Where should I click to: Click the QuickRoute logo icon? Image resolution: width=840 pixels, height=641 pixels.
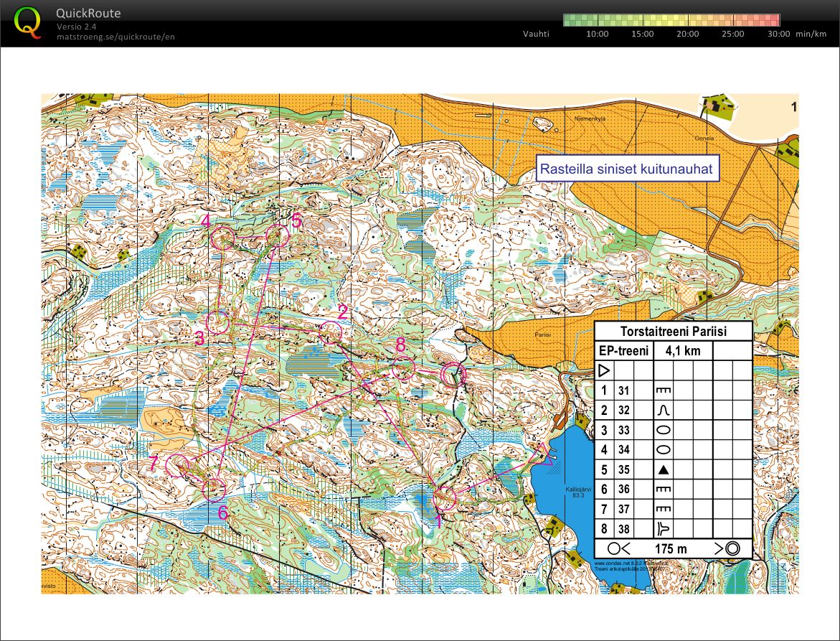tap(27, 22)
